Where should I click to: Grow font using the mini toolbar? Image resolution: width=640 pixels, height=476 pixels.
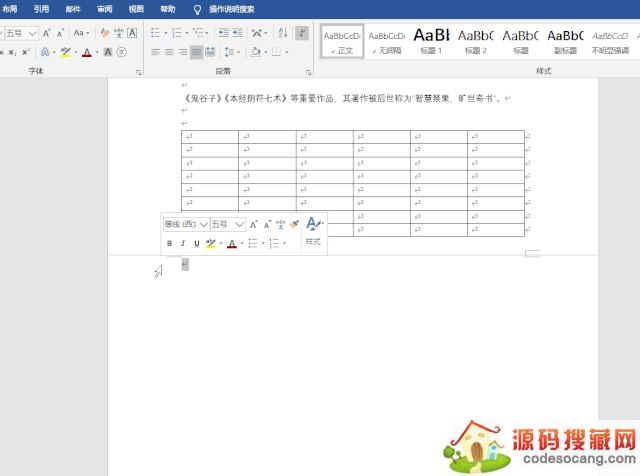253,224
